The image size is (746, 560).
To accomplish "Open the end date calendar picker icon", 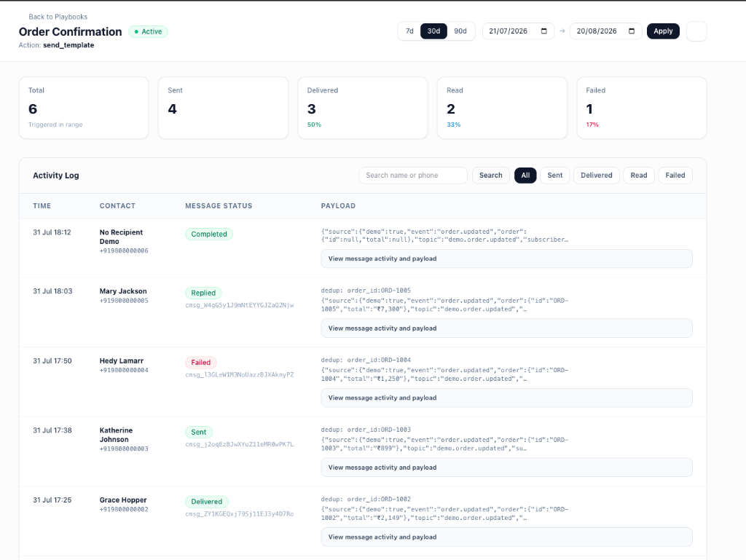I will [632, 31].
